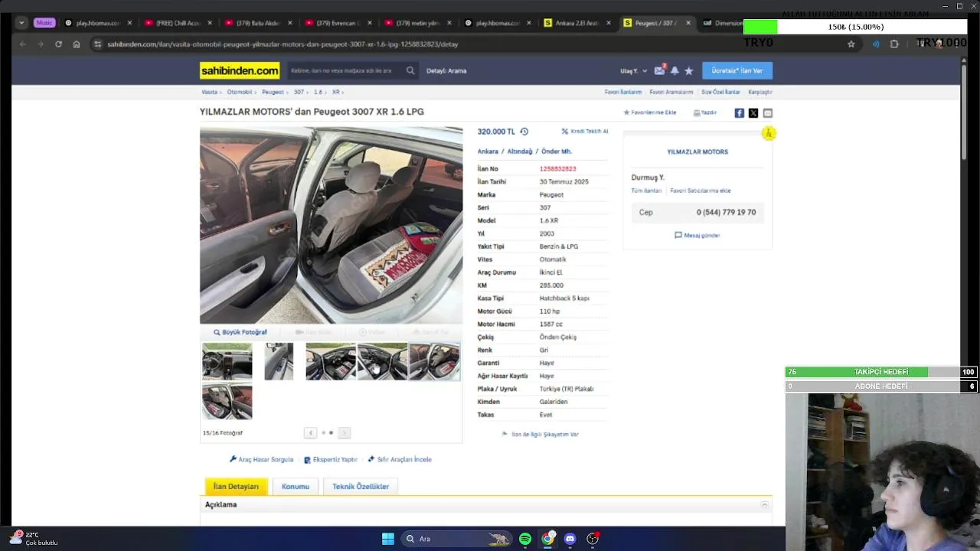
Task: Click the price history clock icon
Action: (524, 132)
